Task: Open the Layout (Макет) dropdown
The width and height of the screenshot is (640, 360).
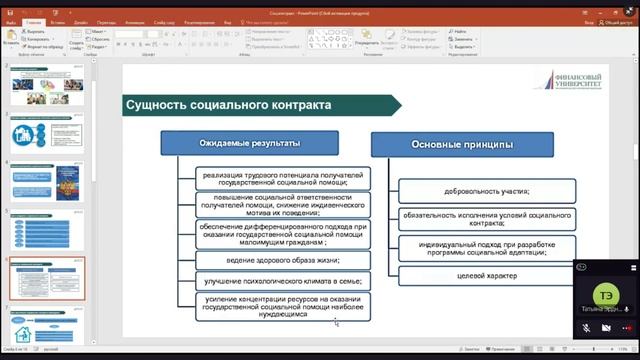Action: tap(97, 31)
